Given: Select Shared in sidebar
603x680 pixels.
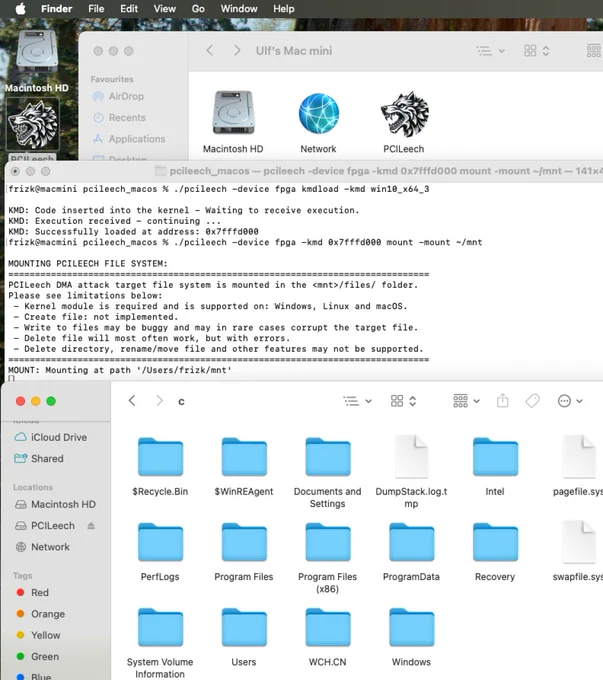Looking at the screenshot, I should [39, 458].
